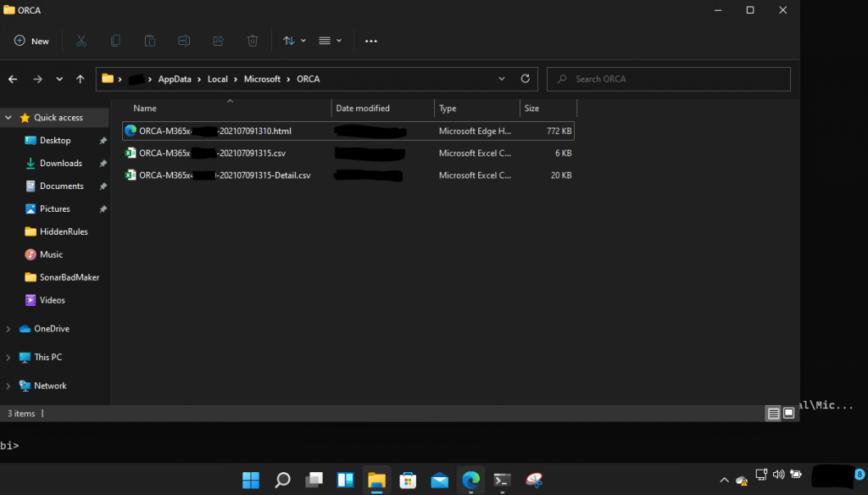Screen dimensions: 868x495
Task: Switch to details view in status bar
Action: (773, 414)
